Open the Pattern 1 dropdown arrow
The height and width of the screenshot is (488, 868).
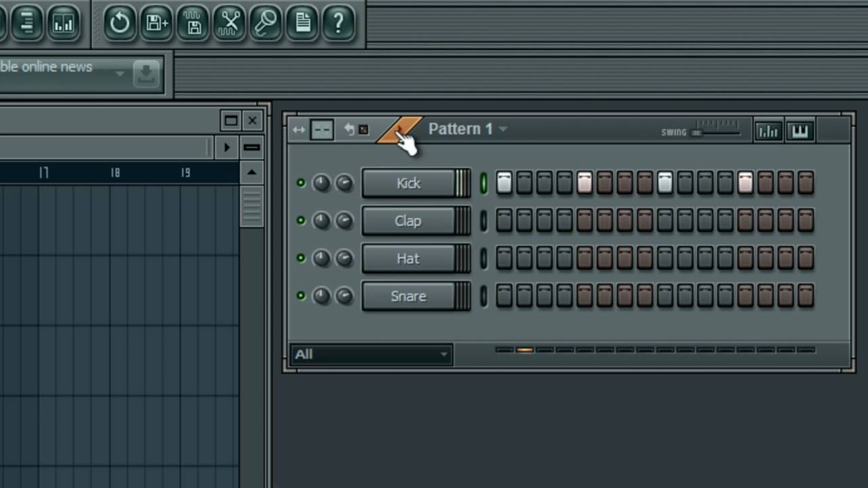pos(502,129)
